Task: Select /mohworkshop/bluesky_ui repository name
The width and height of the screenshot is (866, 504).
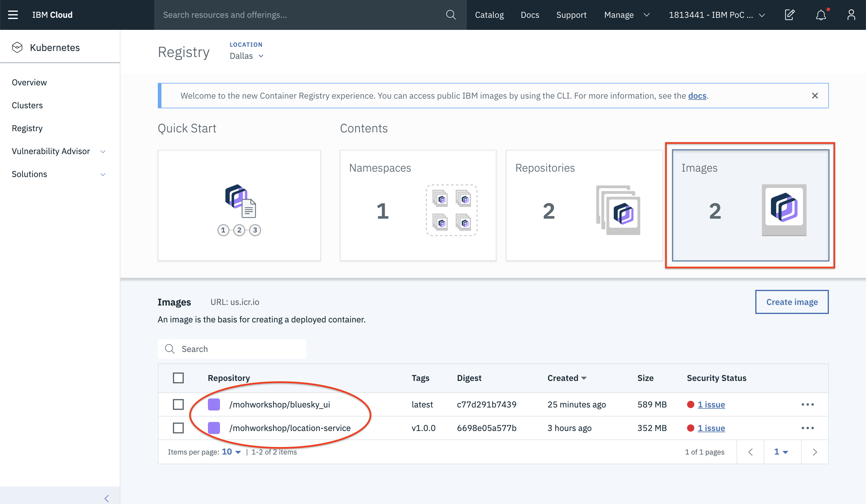Action: 279,404
